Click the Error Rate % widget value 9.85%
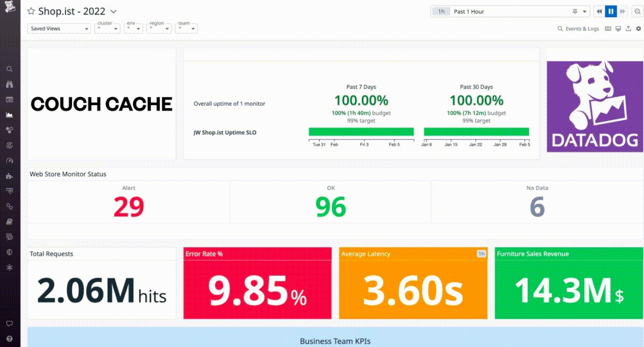The image size is (644, 347). point(257,290)
